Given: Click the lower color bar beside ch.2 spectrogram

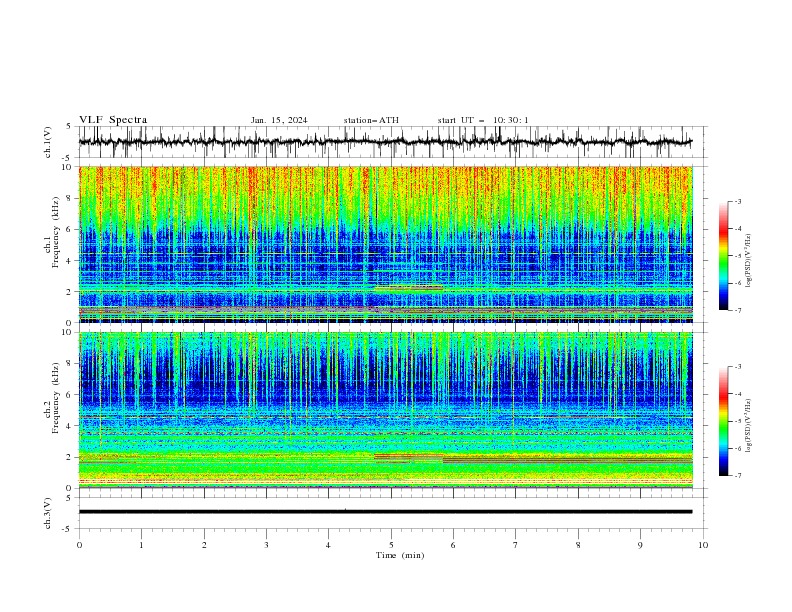Looking at the screenshot, I should 724,421.
